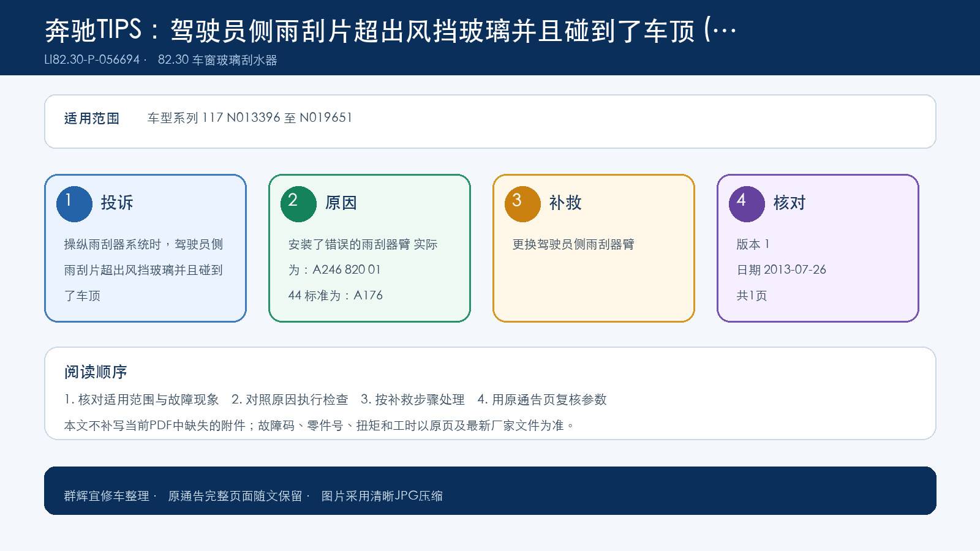The image size is (980, 551).
Task: Click the purple step 4 circle
Action: pyautogui.click(x=747, y=204)
